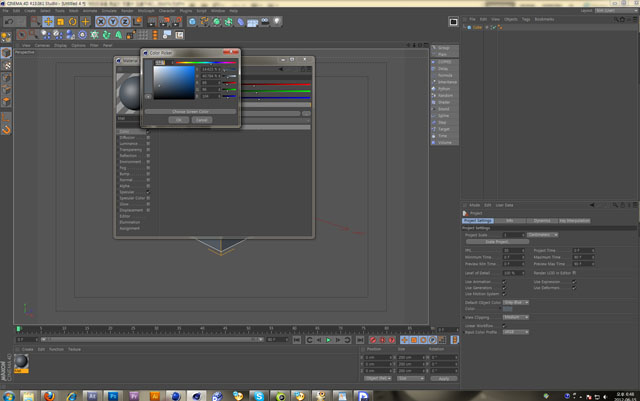Open the Object coordinate mode dropdown
The height and width of the screenshot is (401, 640).
click(x=378, y=379)
